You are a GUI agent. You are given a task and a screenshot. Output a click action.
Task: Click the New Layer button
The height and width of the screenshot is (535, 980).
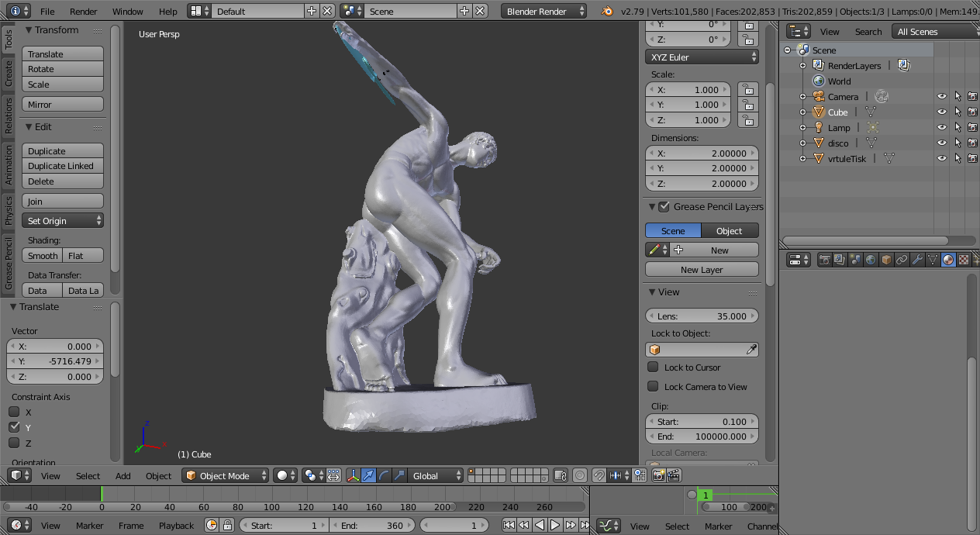[x=702, y=270]
